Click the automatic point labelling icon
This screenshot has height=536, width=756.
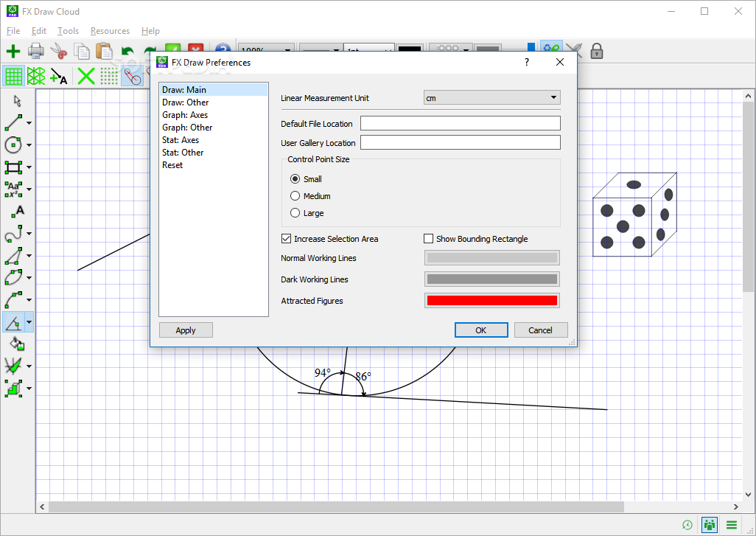[59, 76]
